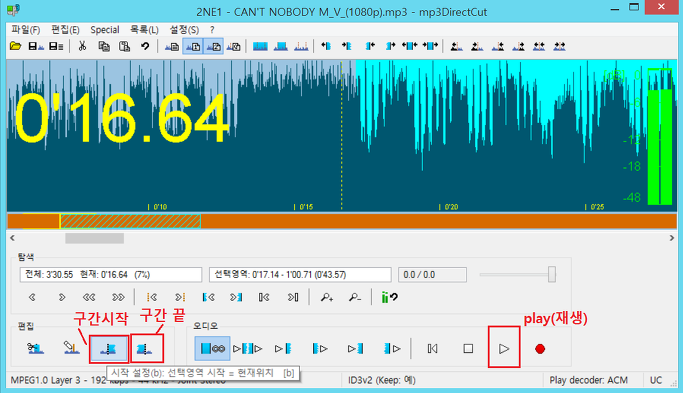Open the 설정(S) menu
The image size is (683, 393).
[184, 30]
